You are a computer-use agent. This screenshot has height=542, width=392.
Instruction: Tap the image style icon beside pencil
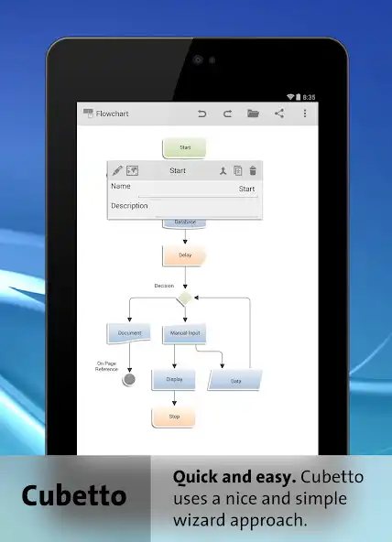(133, 170)
